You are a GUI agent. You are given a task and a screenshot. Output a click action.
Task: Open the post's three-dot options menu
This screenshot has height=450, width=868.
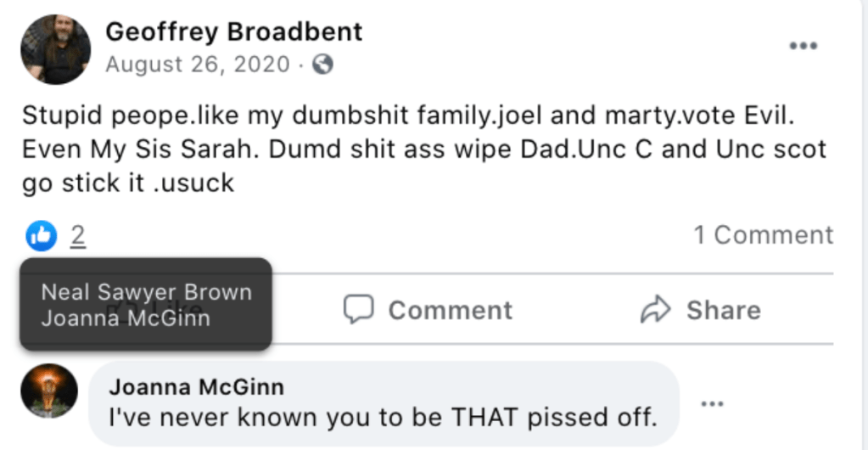[803, 46]
